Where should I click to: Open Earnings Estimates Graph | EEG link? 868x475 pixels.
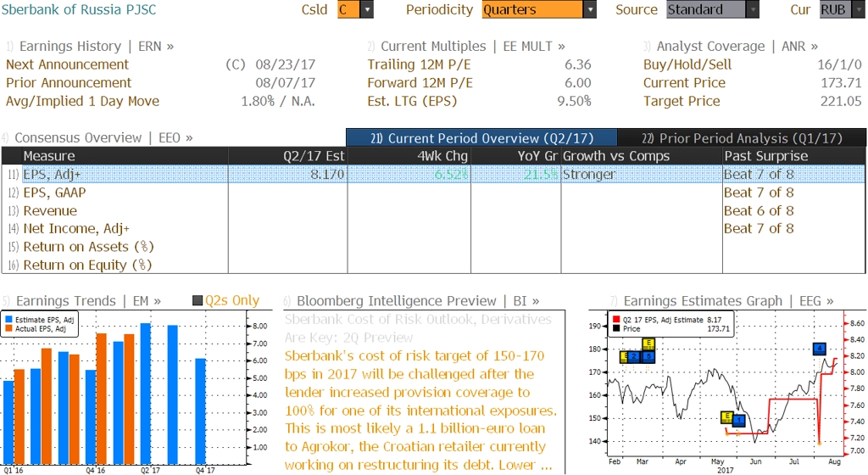point(728,300)
